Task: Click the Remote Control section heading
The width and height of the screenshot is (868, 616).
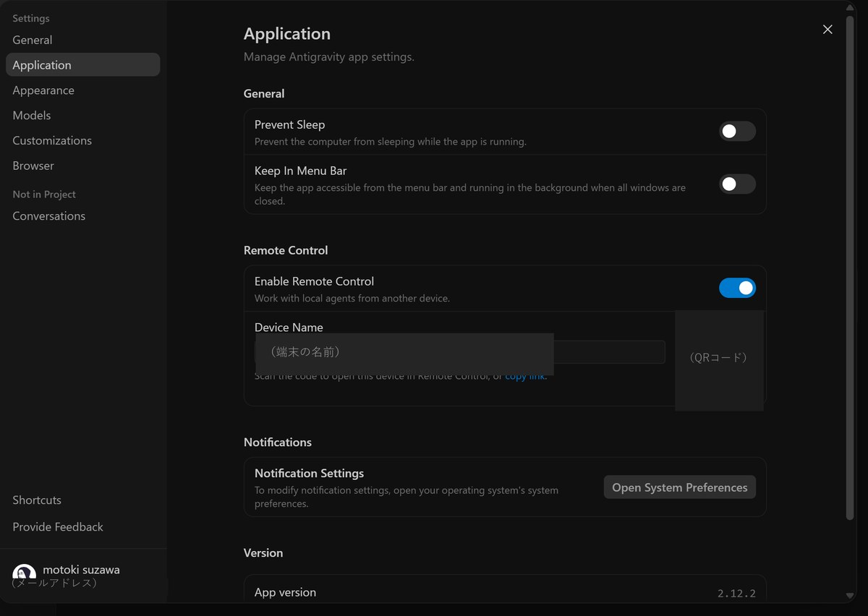Action: (286, 250)
